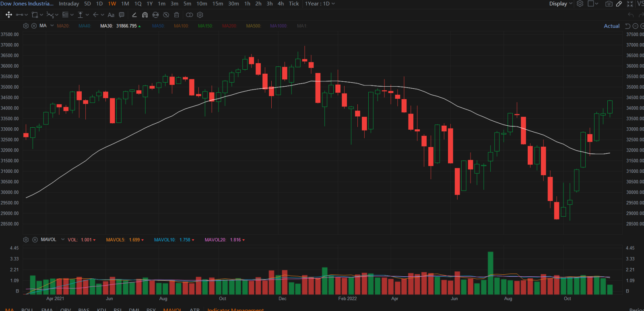644x311 pixels.
Task: Expand line segment tool options arrow
Action: 26,15
